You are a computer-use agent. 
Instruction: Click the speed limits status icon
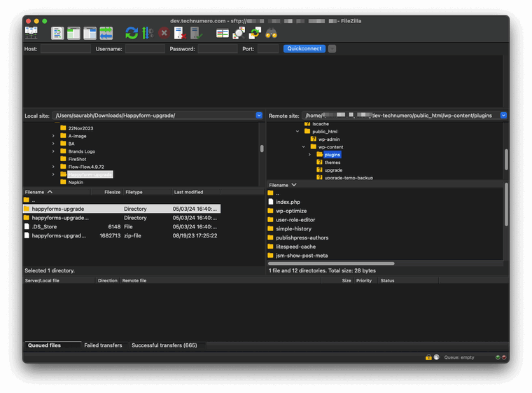(x=437, y=357)
